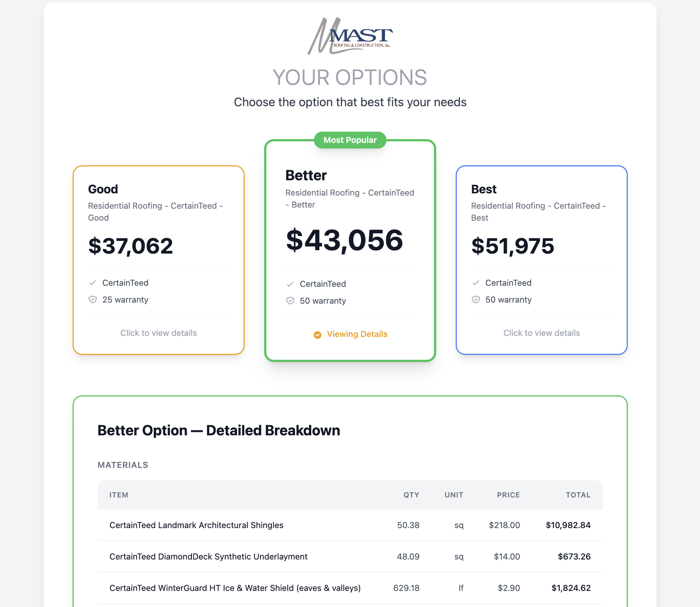
Task: Click 'Residential Roofing - CertainTeed - Good' subtitle
Action: [155, 212]
